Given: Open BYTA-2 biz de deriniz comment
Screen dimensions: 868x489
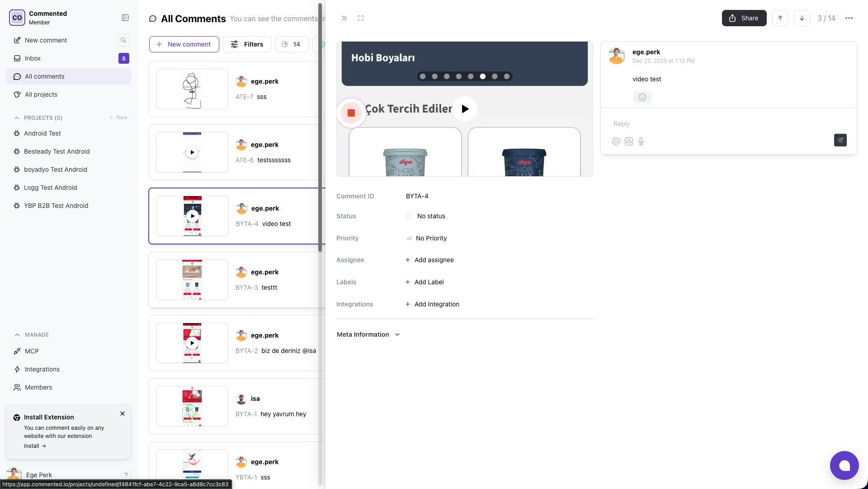Looking at the screenshot, I should (237, 343).
